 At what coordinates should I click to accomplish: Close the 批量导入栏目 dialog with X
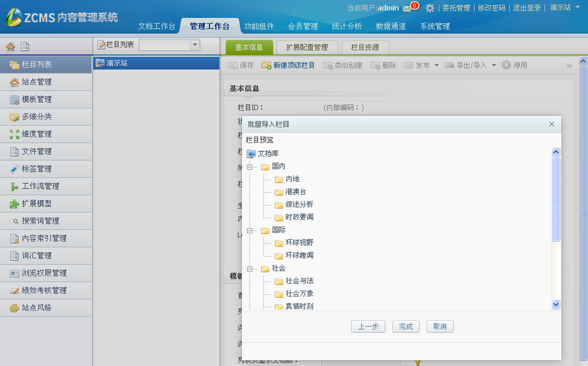(x=552, y=124)
